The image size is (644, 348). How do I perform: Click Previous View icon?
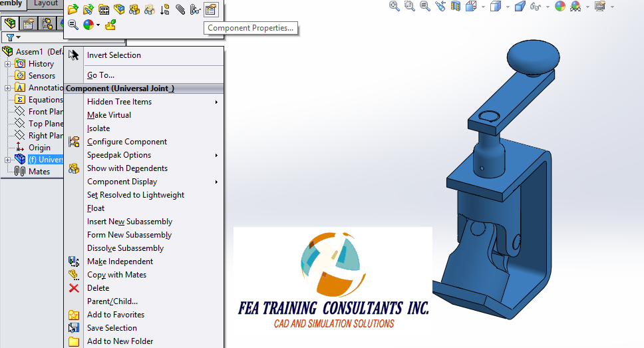click(440, 6)
